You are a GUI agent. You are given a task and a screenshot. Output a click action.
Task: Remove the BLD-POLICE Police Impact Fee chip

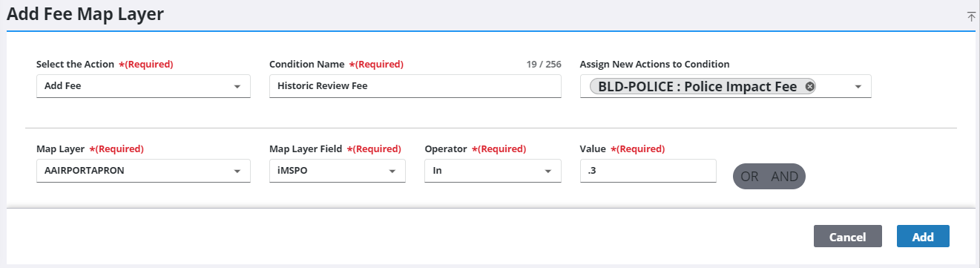point(809,87)
